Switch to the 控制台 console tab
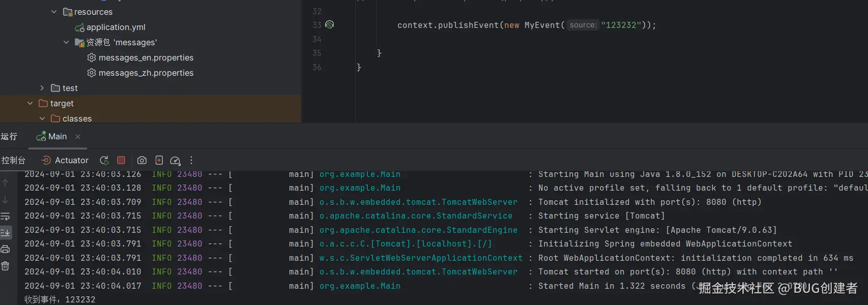Screen dimensions: 868x305 (14, 160)
